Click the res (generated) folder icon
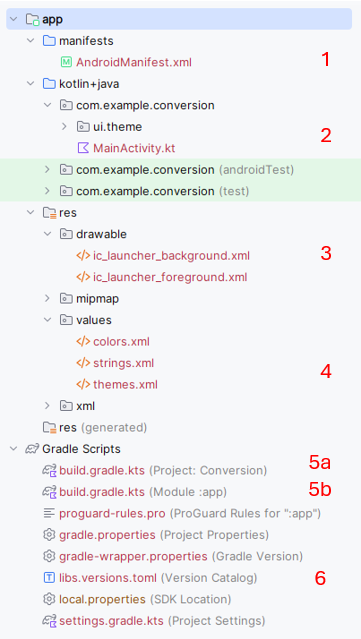 point(49,427)
